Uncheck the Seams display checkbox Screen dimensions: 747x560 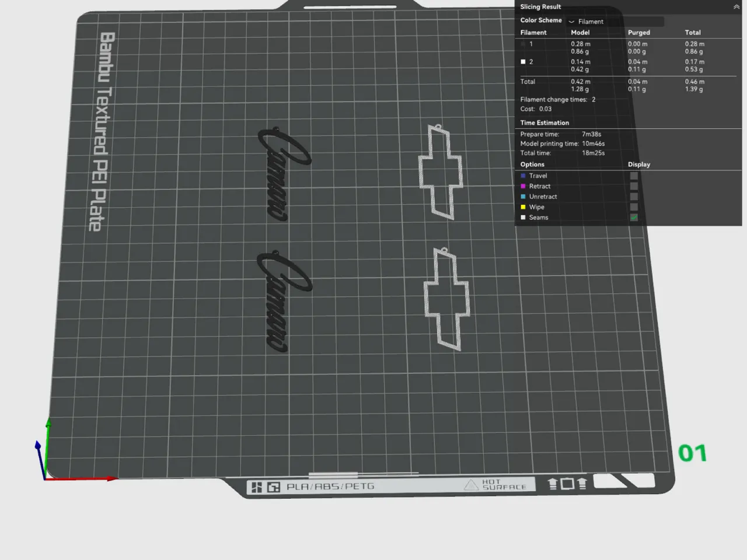point(634,218)
